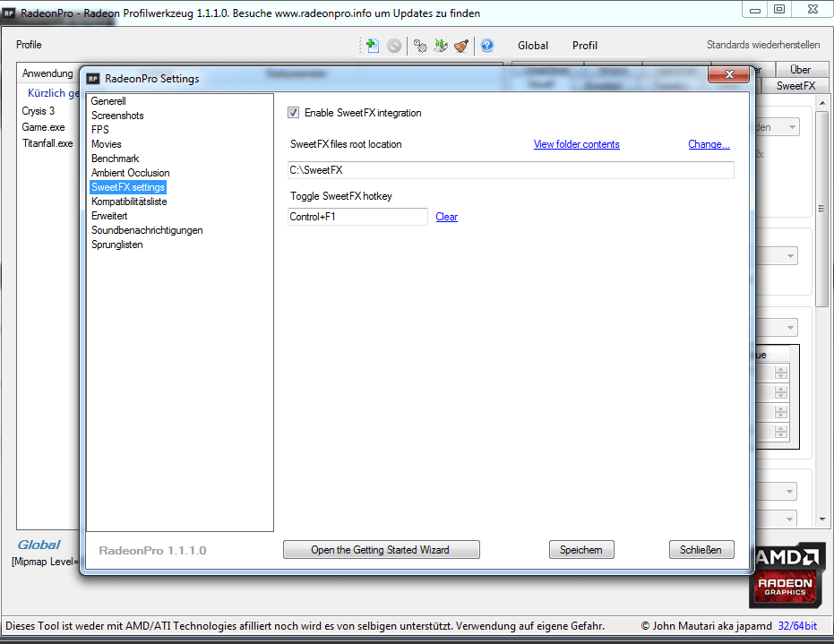Click the Schließen button
Screen dimensions: 834x644
point(701,550)
